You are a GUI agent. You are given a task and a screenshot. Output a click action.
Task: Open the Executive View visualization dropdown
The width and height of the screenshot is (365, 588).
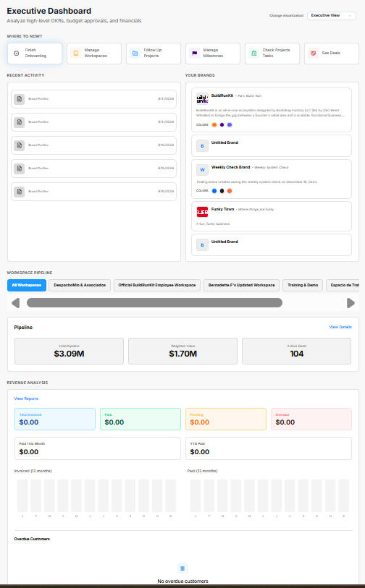click(x=332, y=16)
